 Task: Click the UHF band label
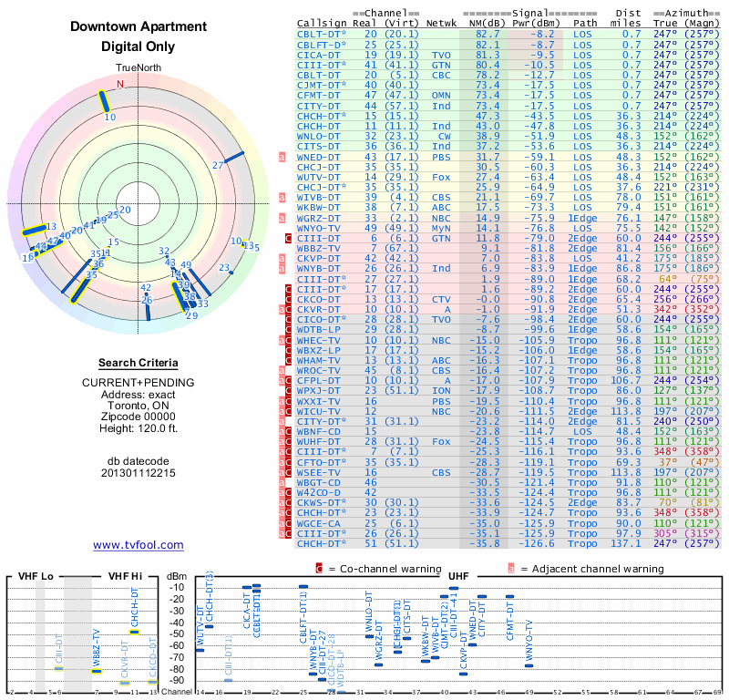pos(458,576)
